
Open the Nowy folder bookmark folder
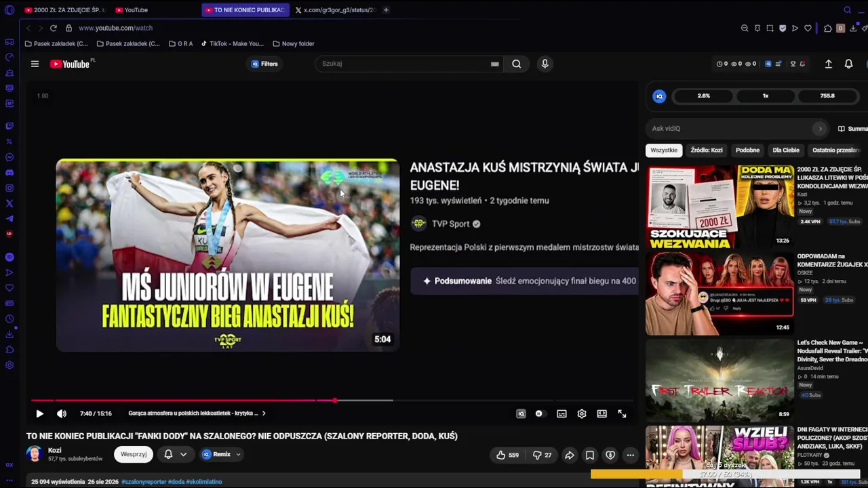click(294, 44)
